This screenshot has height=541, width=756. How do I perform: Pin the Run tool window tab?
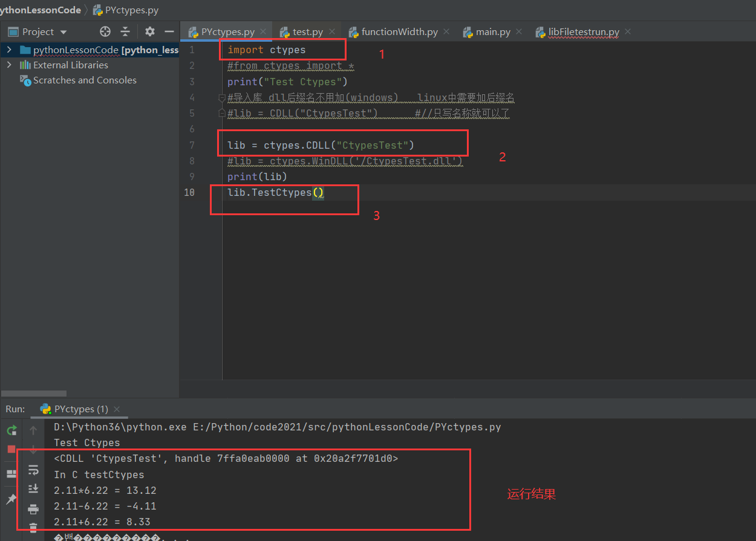11,499
